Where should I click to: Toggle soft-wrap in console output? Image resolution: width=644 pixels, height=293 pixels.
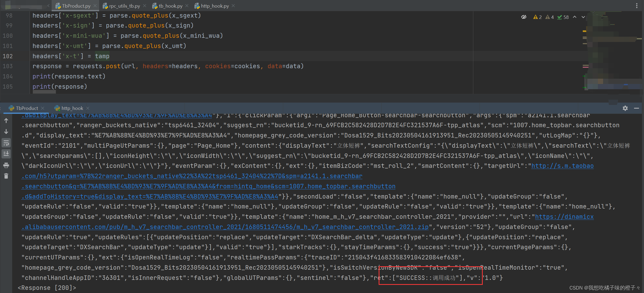pos(6,143)
